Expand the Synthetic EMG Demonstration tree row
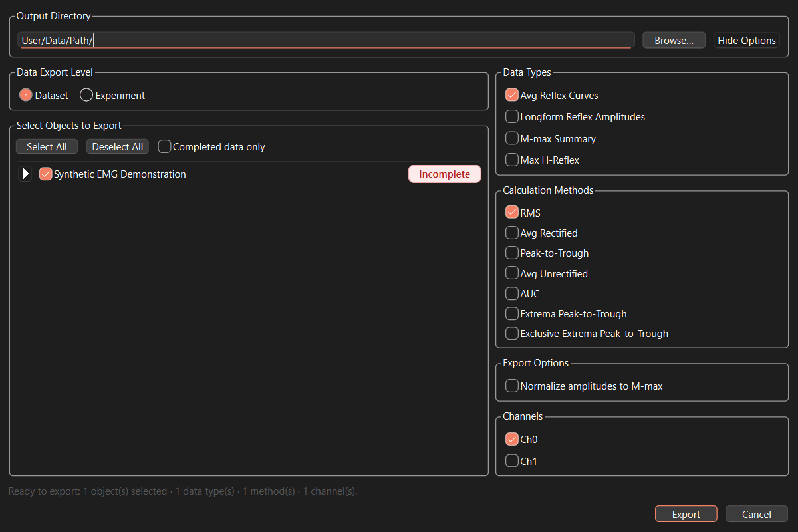This screenshot has height=532, width=798. 25,174
